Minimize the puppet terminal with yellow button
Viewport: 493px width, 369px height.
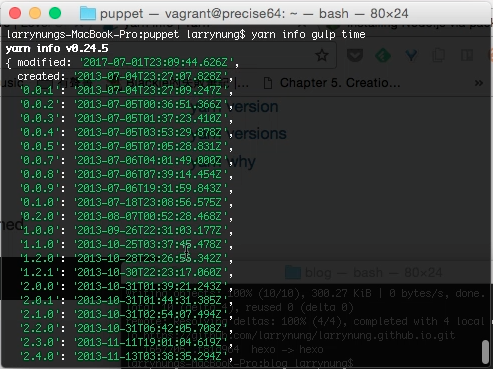point(35,13)
